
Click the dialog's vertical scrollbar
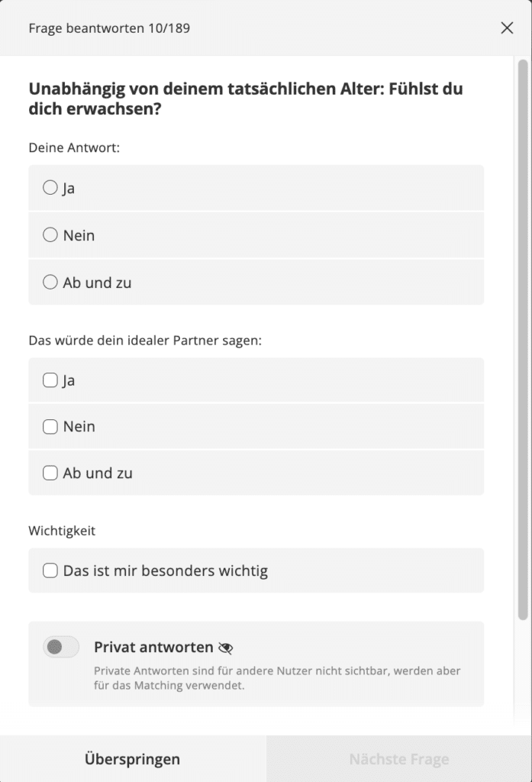(523, 340)
